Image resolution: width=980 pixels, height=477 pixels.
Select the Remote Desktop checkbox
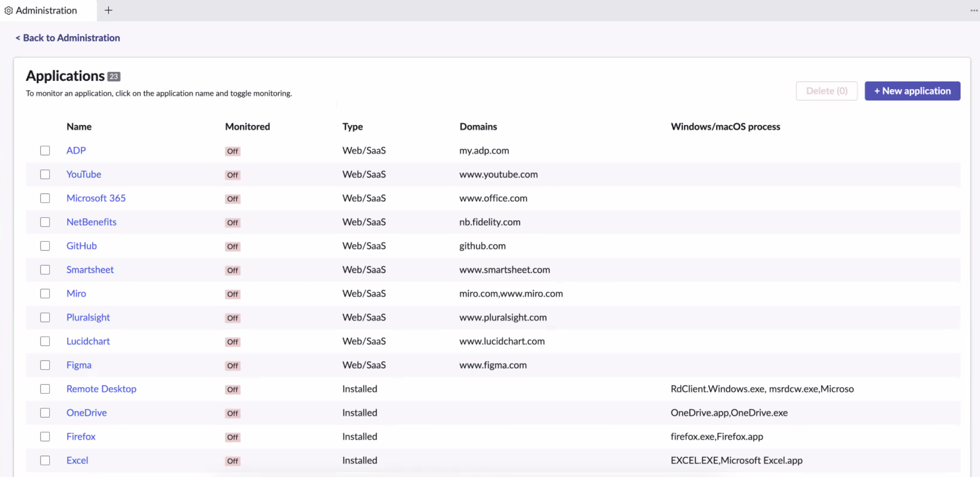(45, 389)
